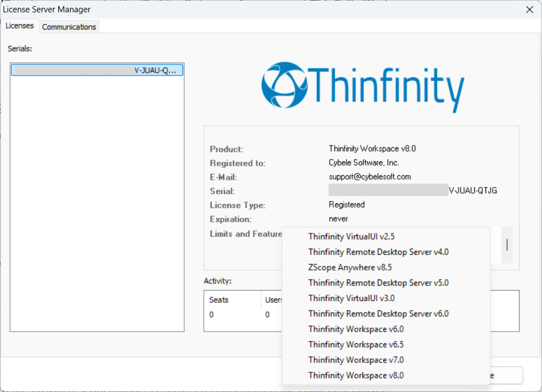This screenshot has width=542, height=392.
Task: Choose Thinfinity Remote Desktop Server v6.0
Action: point(378,314)
